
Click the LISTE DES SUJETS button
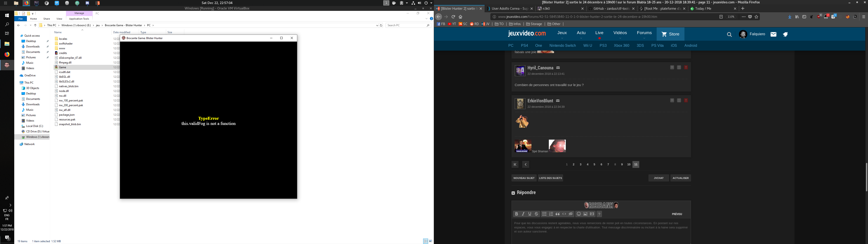(550, 178)
